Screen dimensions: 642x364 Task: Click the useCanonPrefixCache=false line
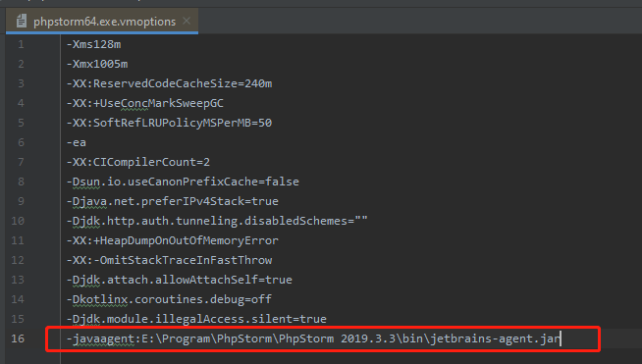coord(183,182)
